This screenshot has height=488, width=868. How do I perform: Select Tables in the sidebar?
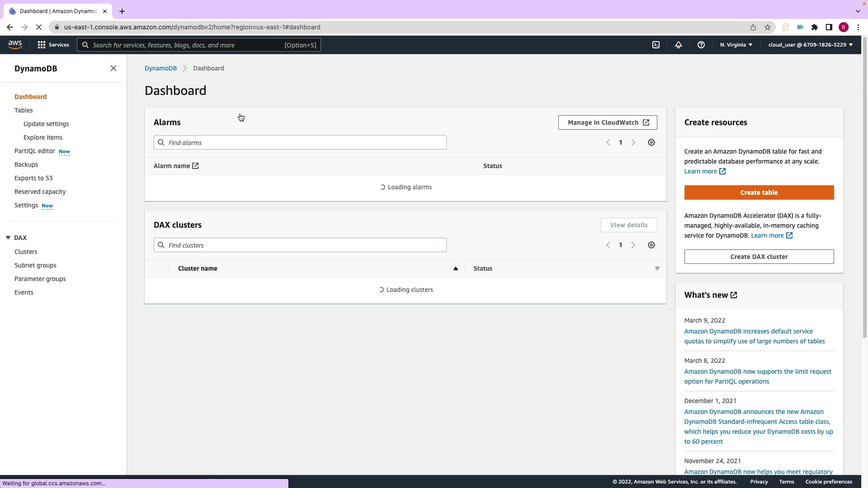[24, 110]
